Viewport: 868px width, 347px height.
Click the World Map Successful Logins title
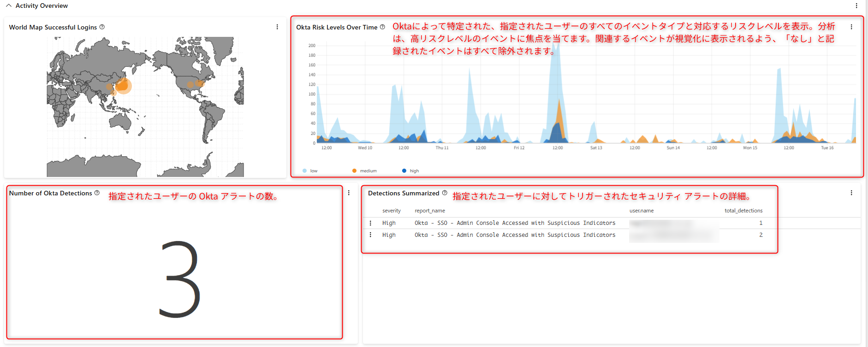[53, 27]
